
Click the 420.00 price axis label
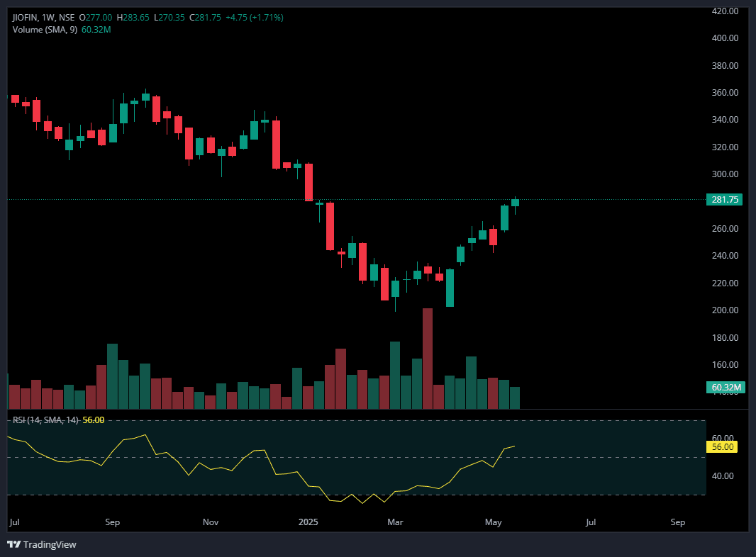coord(725,11)
